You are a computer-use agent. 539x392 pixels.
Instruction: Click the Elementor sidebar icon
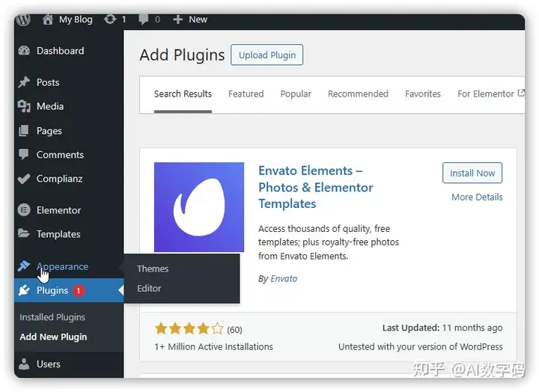[x=24, y=210]
